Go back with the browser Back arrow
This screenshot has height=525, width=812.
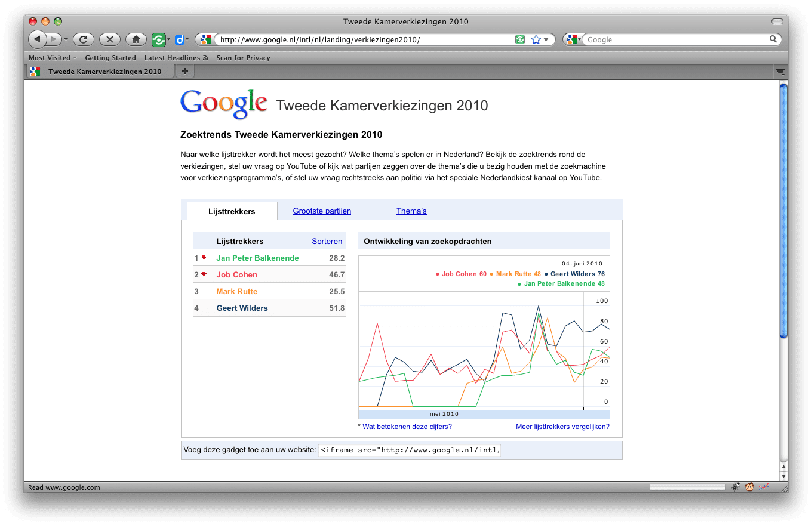pyautogui.click(x=37, y=39)
